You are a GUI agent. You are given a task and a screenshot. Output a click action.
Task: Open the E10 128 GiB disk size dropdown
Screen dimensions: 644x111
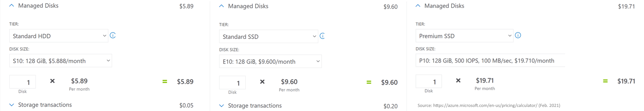pyautogui.click(x=270, y=61)
